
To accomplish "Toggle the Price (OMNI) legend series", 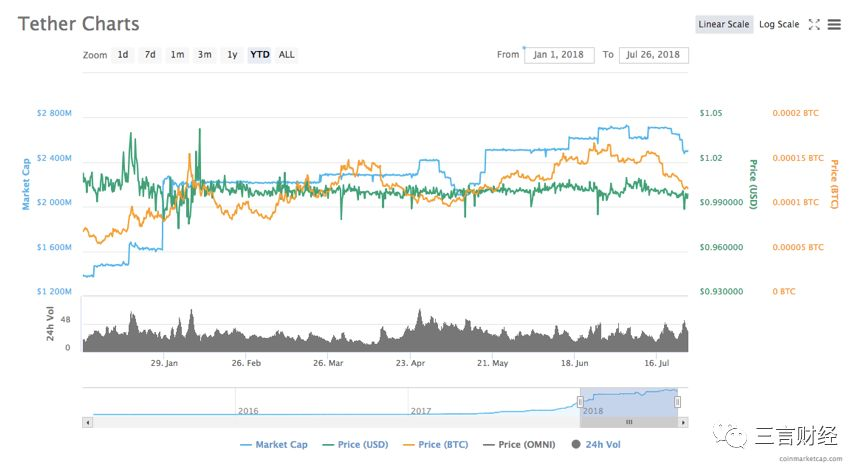I will pos(519,444).
